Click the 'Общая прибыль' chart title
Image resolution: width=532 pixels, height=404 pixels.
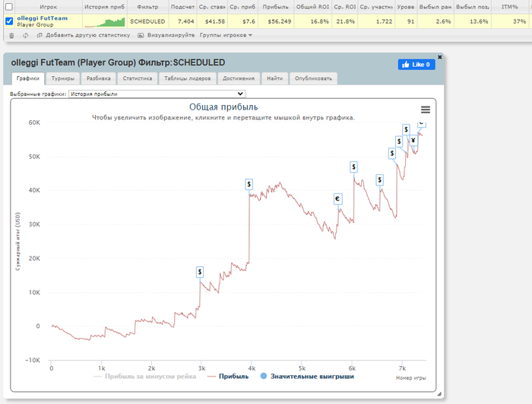tap(223, 107)
